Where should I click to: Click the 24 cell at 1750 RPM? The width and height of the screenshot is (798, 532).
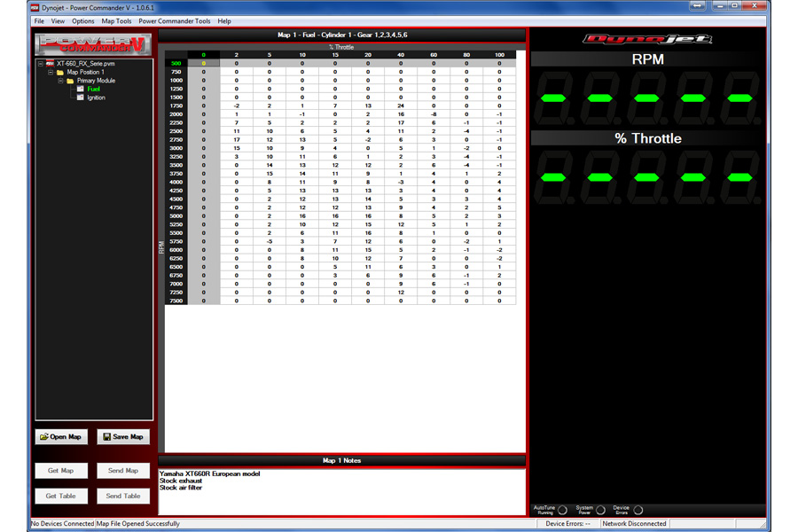pos(401,106)
